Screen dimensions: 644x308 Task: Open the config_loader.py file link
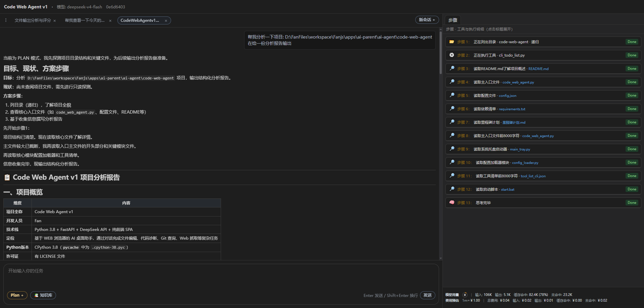[x=525, y=163]
